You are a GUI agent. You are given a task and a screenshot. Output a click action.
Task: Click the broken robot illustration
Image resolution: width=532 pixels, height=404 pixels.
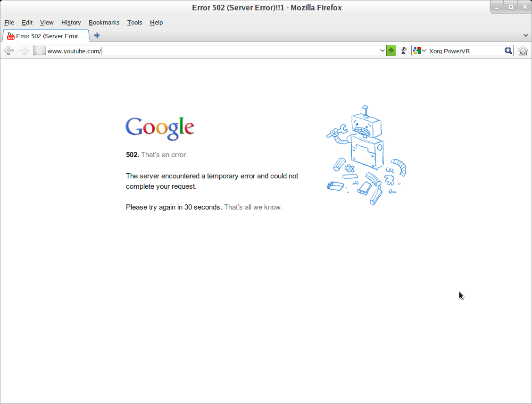[366, 155]
